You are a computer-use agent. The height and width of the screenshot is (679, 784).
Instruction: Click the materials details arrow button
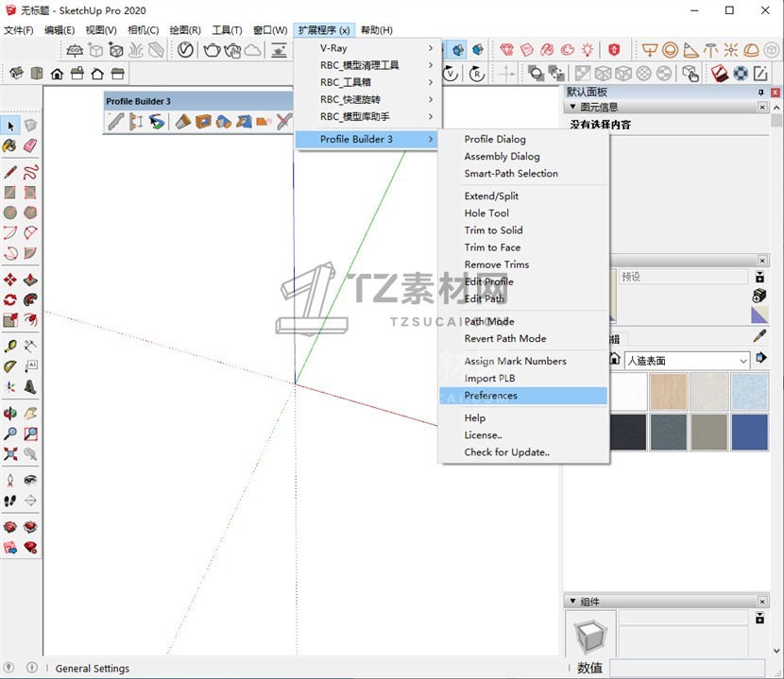(761, 358)
